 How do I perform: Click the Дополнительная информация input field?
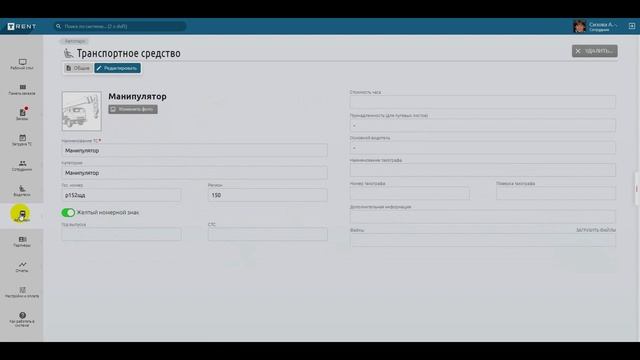coord(482,216)
